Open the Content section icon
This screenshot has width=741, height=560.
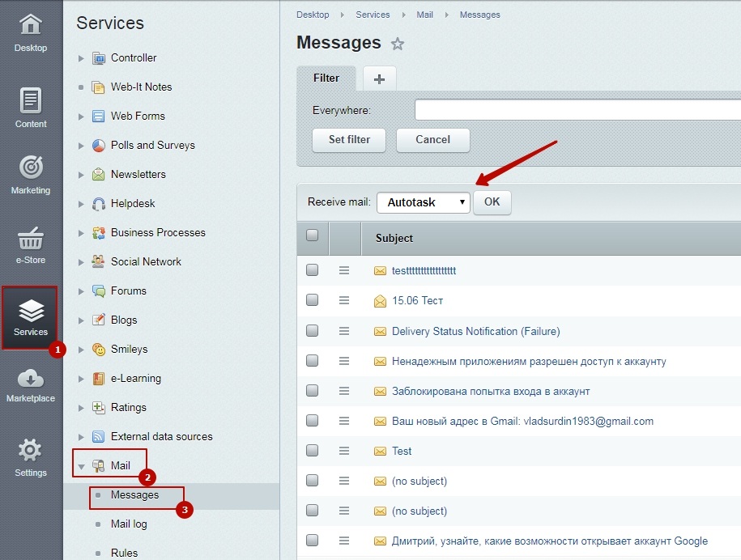(x=31, y=100)
